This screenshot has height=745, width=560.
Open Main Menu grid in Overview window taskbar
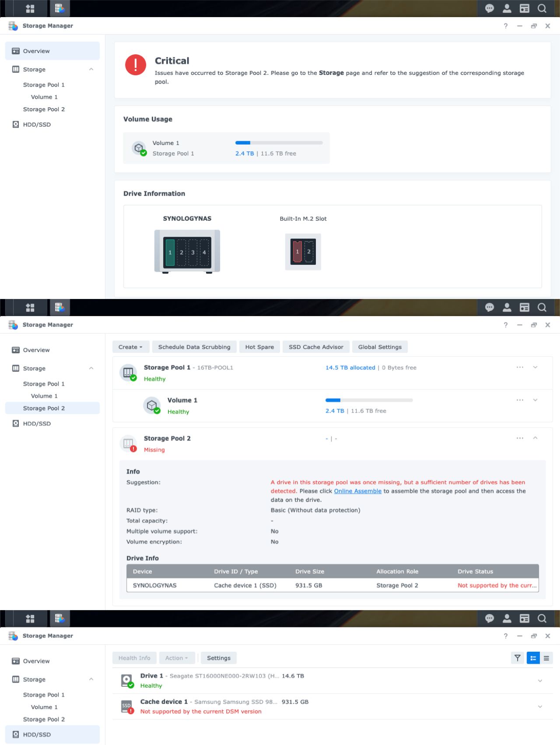pyautogui.click(x=30, y=8)
